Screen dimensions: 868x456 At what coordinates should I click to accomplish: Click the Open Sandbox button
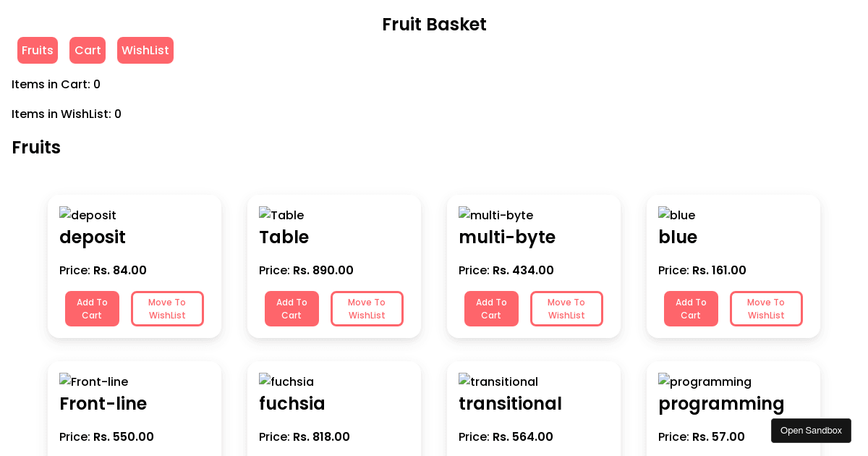[811, 430]
